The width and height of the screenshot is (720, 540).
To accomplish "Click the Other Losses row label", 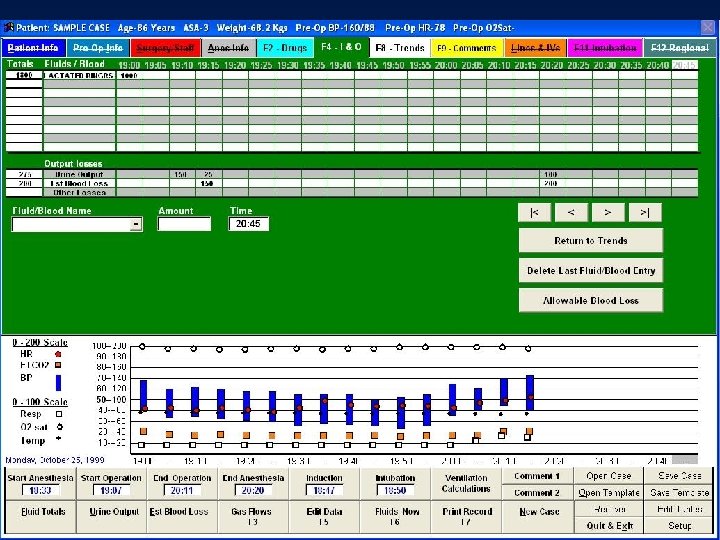I will pos(79,192).
